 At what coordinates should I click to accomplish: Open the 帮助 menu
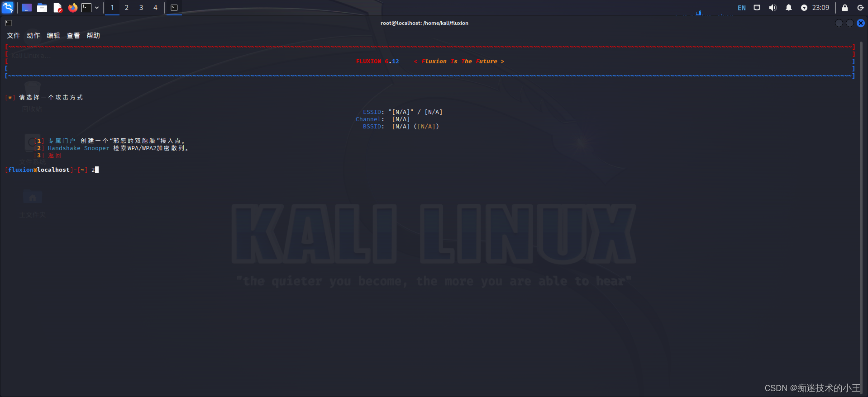pyautogui.click(x=93, y=36)
